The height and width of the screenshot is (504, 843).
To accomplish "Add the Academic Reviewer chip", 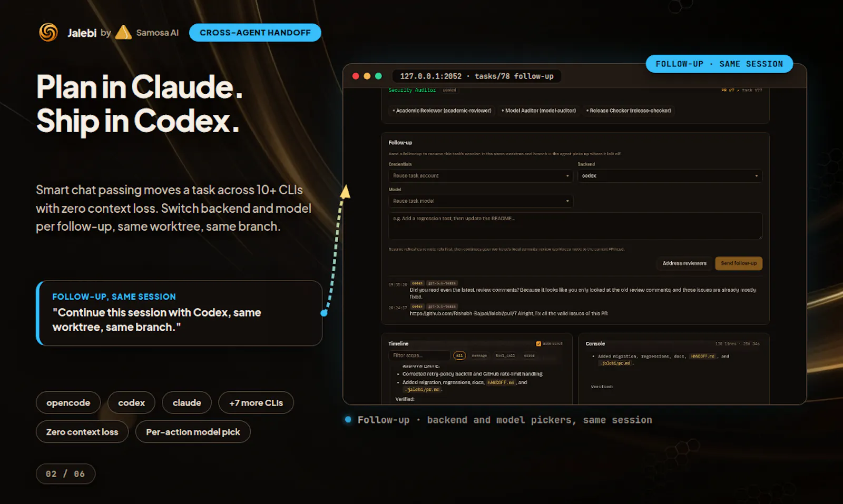I will pos(442,111).
